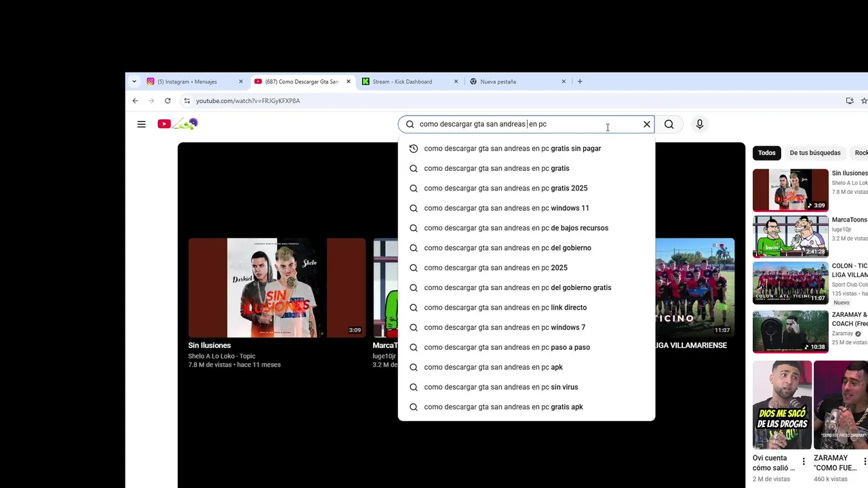Start voice search with microphone

pyautogui.click(x=700, y=124)
